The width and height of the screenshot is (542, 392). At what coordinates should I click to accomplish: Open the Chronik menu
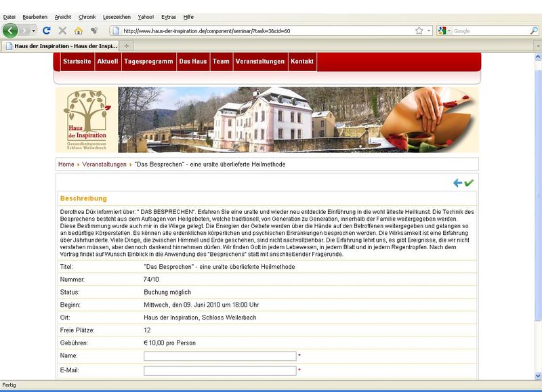click(87, 16)
